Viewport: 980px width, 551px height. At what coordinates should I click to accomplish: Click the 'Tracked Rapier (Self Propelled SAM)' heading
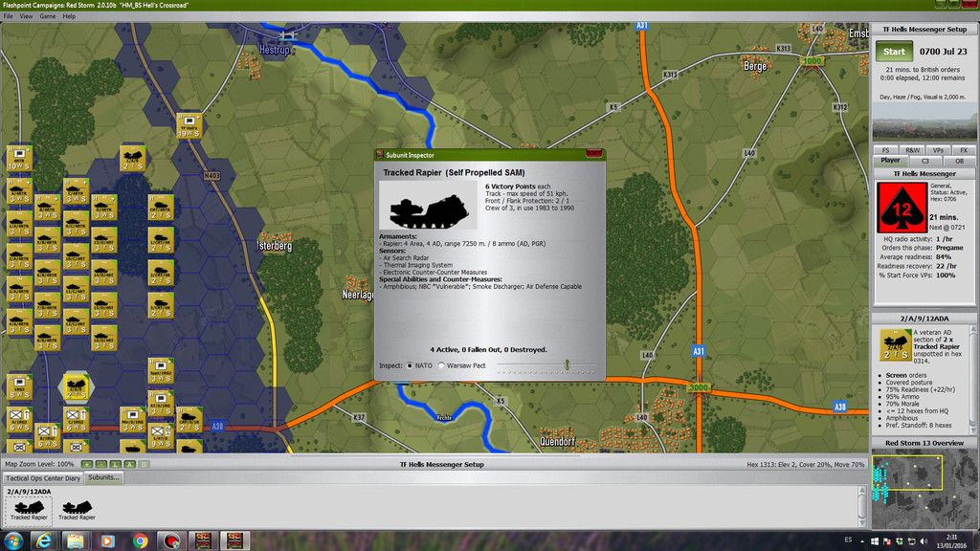tap(454, 172)
